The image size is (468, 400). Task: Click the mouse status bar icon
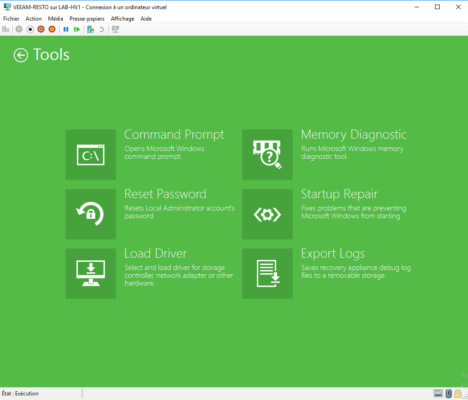pyautogui.click(x=449, y=394)
